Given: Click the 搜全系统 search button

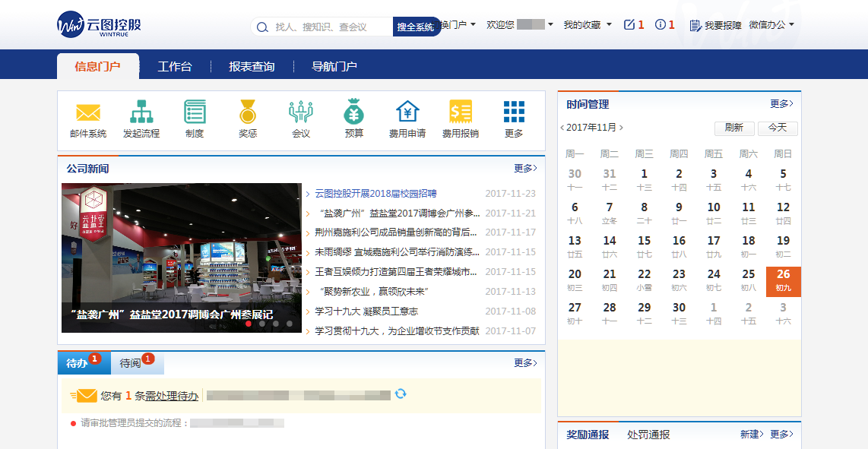Looking at the screenshot, I should pyautogui.click(x=415, y=27).
